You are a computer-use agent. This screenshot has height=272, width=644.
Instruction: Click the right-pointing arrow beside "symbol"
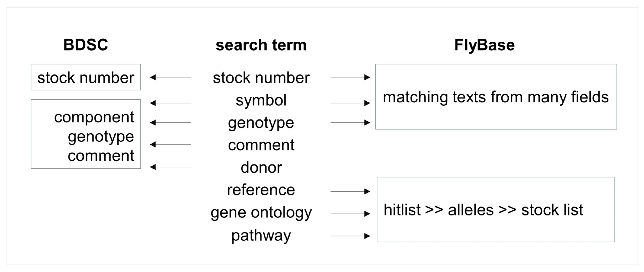[x=350, y=103]
